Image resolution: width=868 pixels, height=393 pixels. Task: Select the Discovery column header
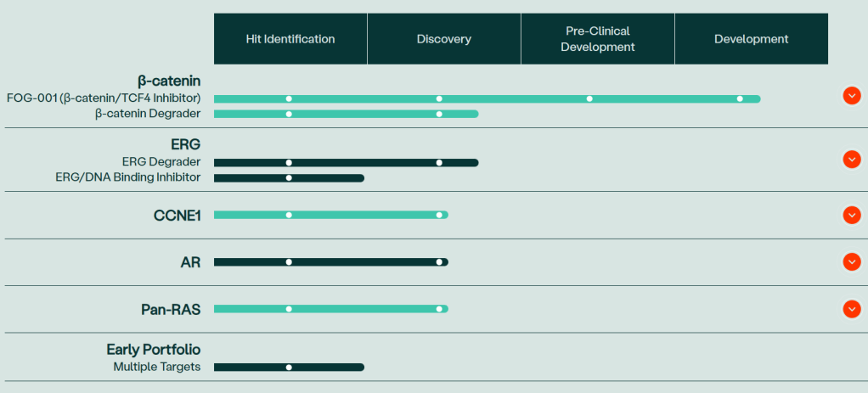[444, 39]
